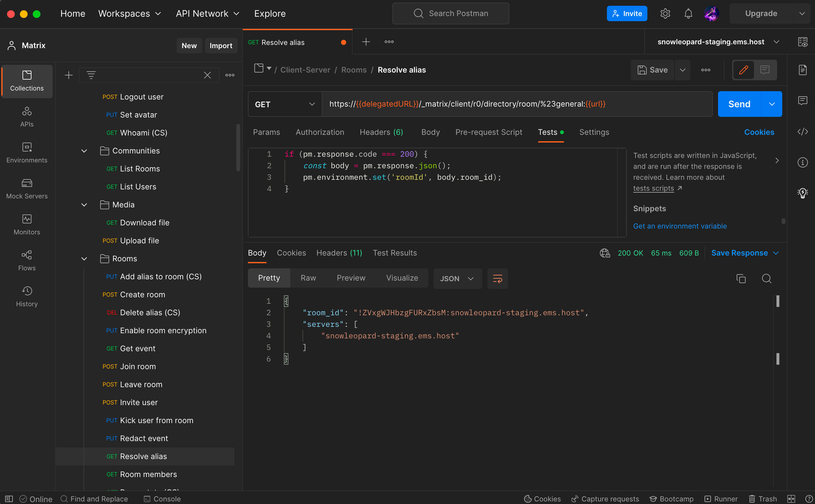Toggle the two-pane layout icon in status bar
This screenshot has height=504, width=815.
point(791,499)
